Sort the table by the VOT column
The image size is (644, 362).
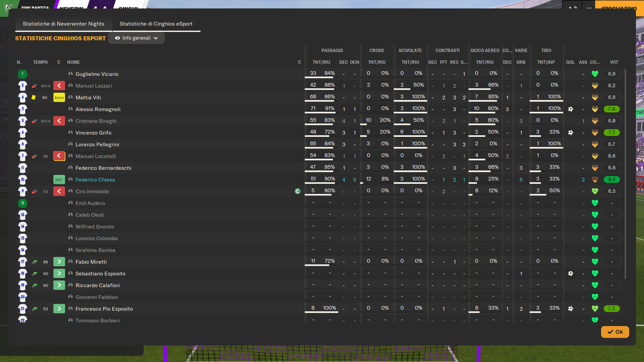click(614, 62)
